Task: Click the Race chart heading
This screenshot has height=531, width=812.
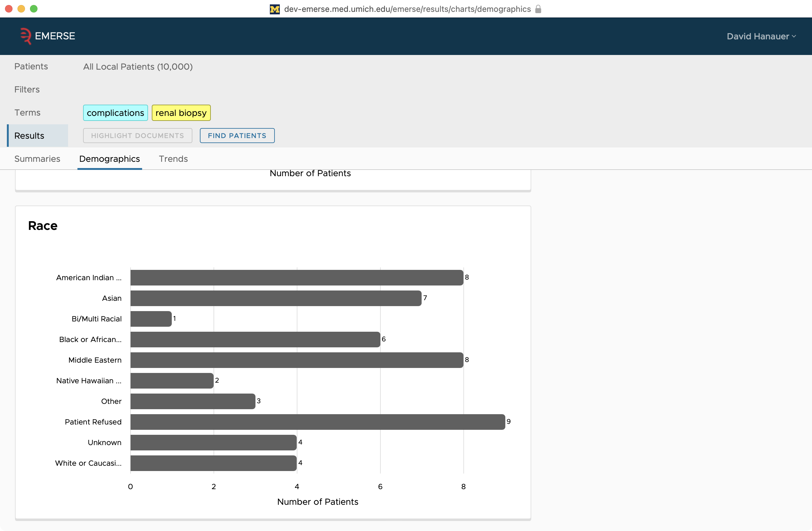Action: pos(43,226)
